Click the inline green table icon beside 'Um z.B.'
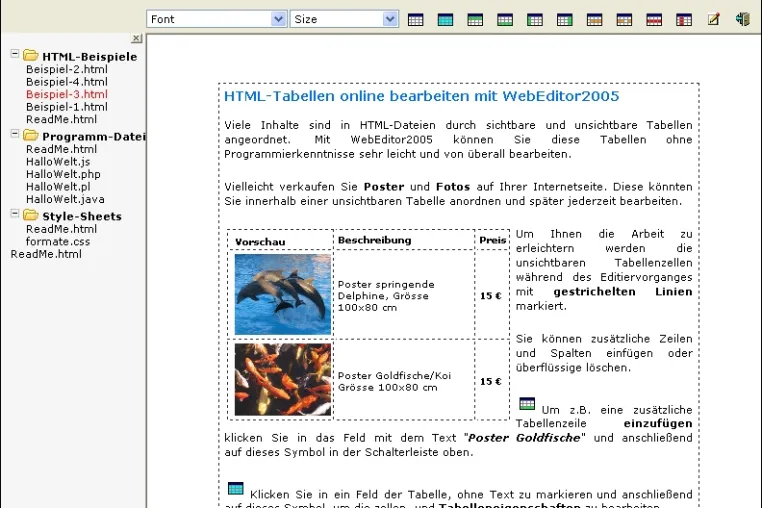This screenshot has width=762, height=508. tap(527, 403)
